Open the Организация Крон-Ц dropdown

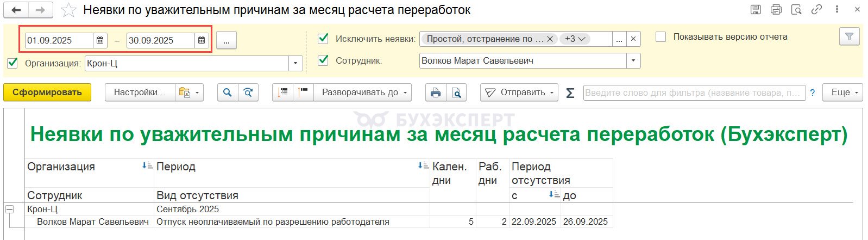[x=295, y=64]
